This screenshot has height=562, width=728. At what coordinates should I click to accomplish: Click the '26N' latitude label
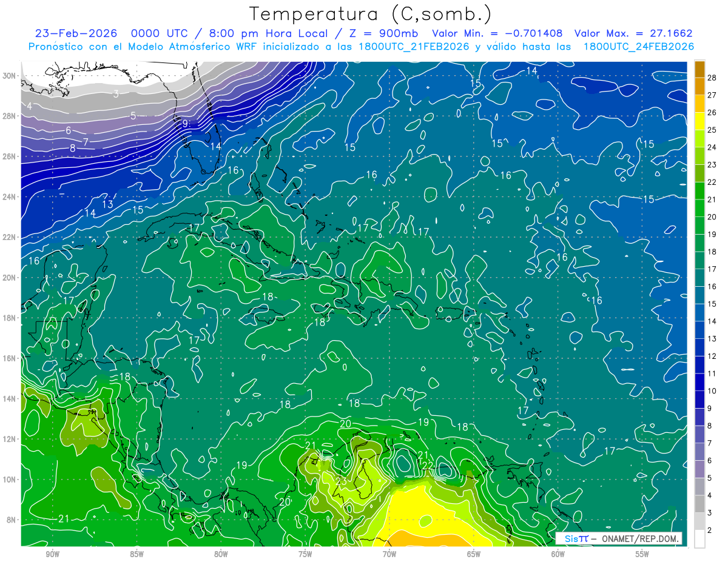9,156
